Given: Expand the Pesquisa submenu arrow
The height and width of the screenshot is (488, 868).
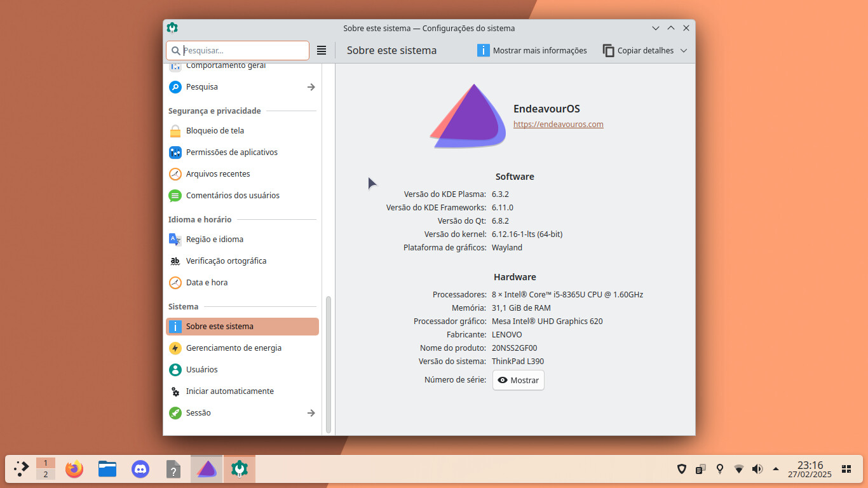Looking at the screenshot, I should tap(311, 87).
